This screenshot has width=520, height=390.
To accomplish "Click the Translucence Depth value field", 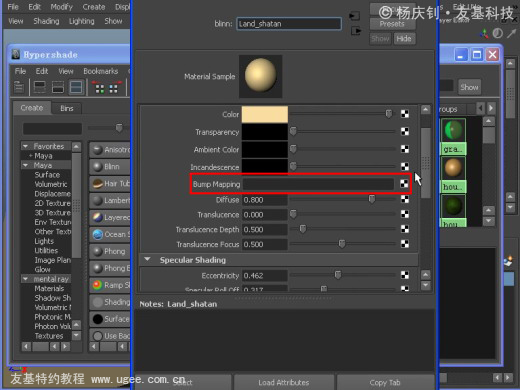I will (265, 229).
